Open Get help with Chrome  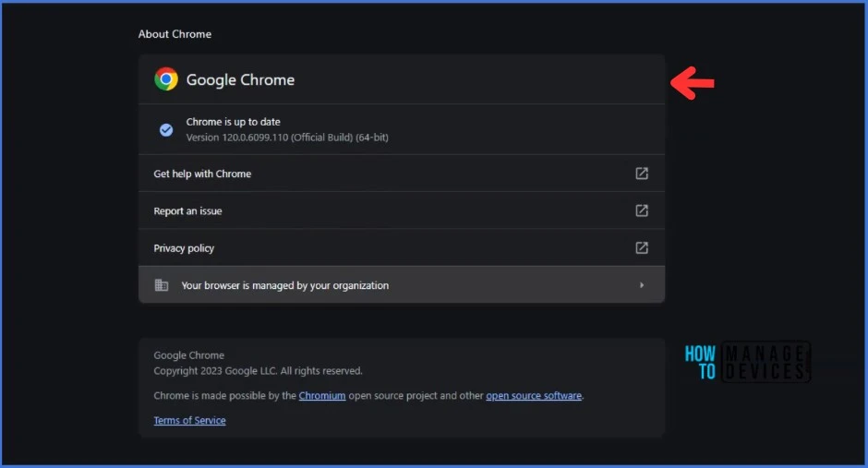coord(402,174)
